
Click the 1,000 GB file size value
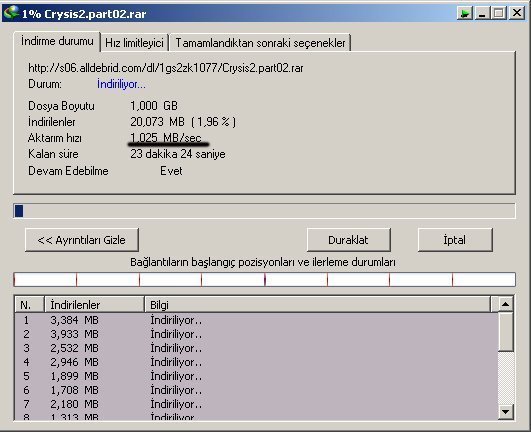(x=154, y=106)
